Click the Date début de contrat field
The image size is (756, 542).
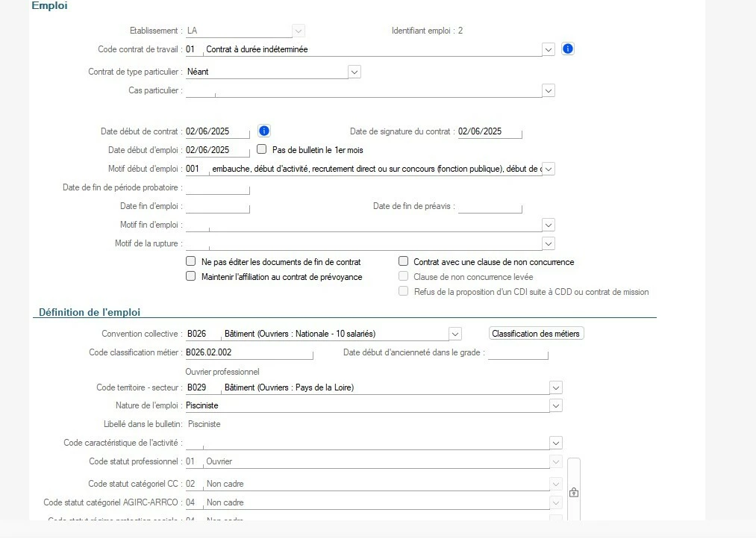217,131
